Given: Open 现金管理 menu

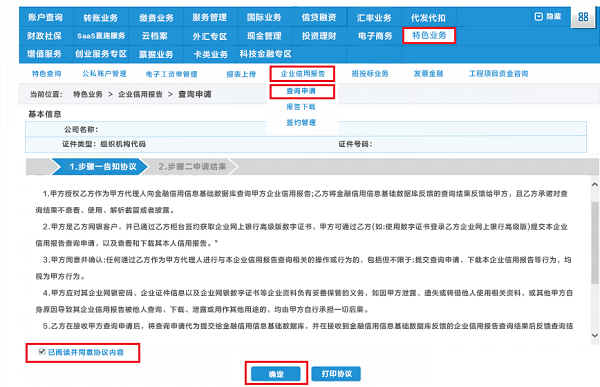Looking at the screenshot, I should point(264,36).
